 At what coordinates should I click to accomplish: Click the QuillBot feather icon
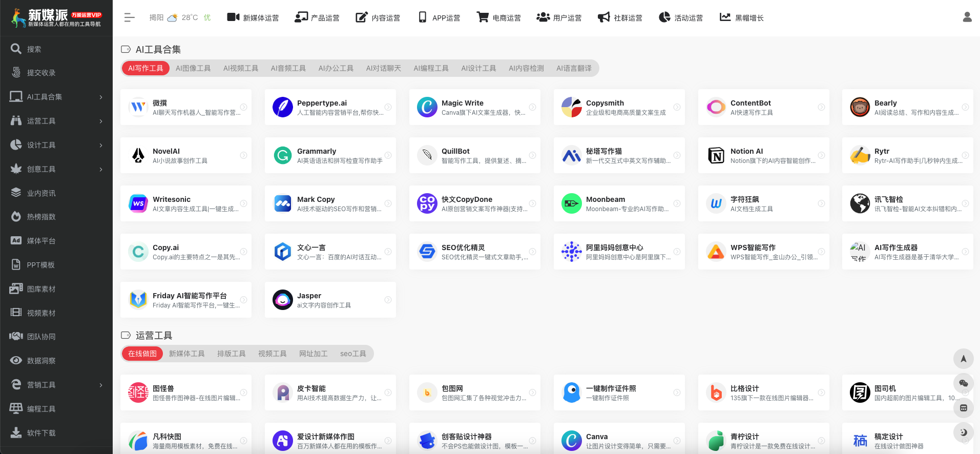click(x=427, y=155)
